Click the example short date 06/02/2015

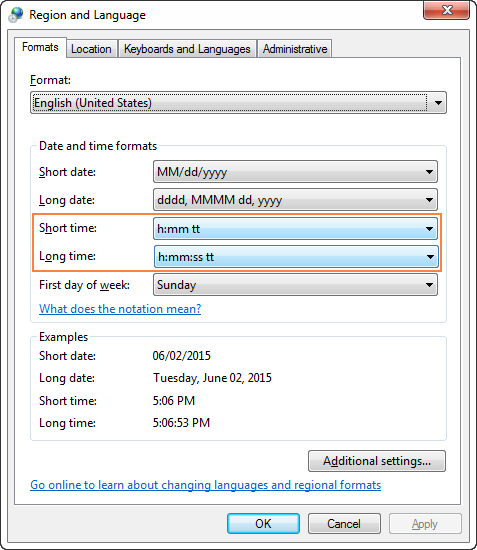pos(182,356)
